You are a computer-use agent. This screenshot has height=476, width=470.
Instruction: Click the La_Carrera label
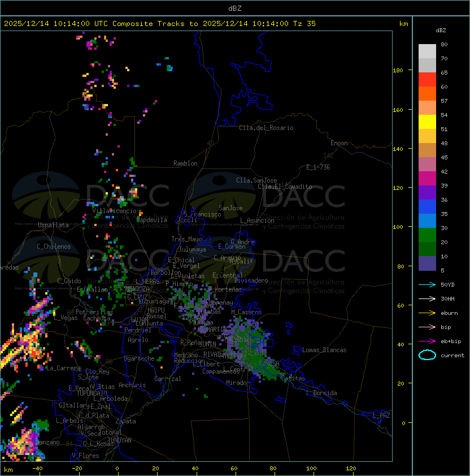click(x=63, y=368)
